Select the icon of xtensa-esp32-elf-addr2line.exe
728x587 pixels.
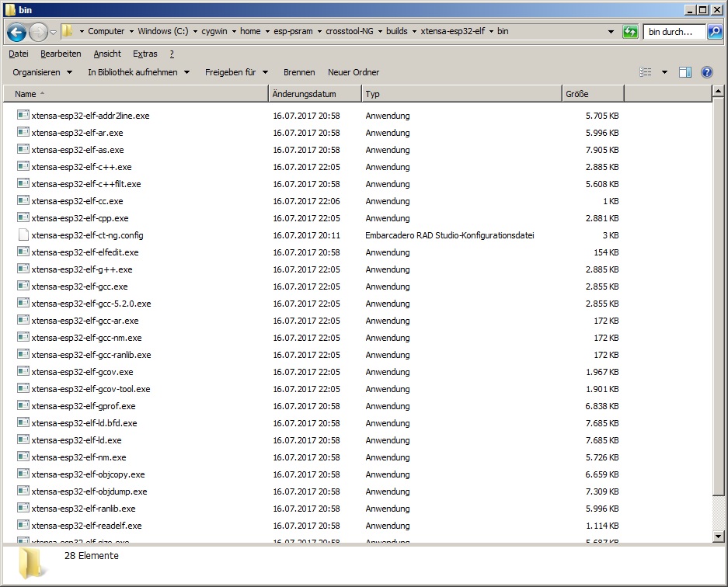point(23,115)
